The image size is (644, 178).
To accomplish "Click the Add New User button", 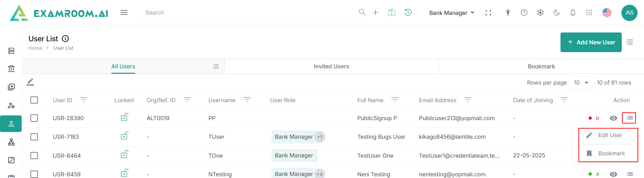I will pyautogui.click(x=591, y=42).
